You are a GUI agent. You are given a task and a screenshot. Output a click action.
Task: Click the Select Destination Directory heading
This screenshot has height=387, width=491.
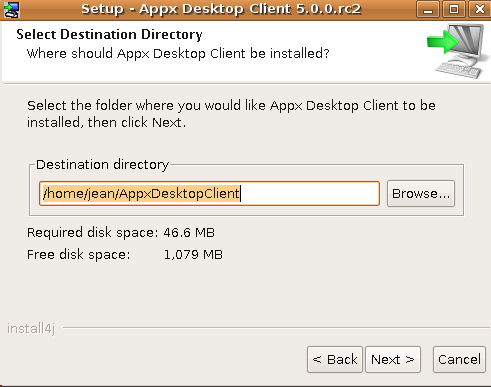click(109, 35)
